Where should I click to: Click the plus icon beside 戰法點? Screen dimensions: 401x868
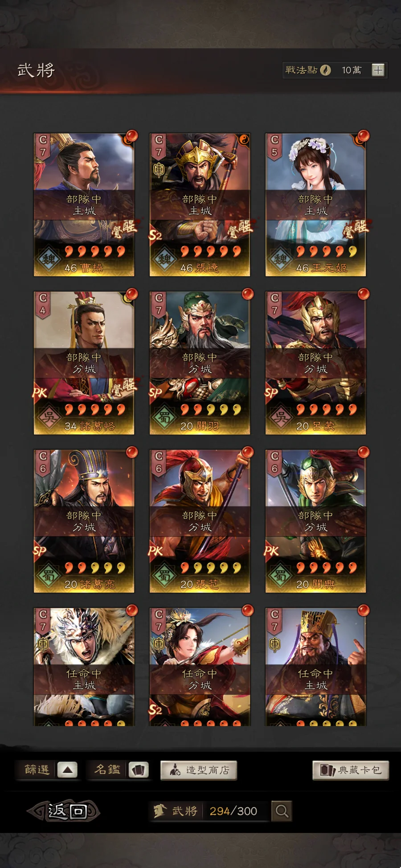coord(378,70)
